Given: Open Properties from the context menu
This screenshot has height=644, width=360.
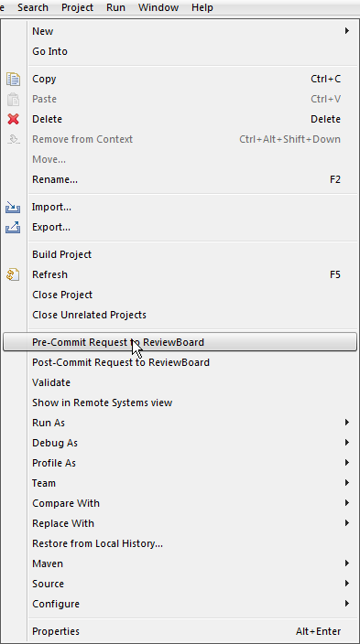Looking at the screenshot, I should pyautogui.click(x=180, y=631).
